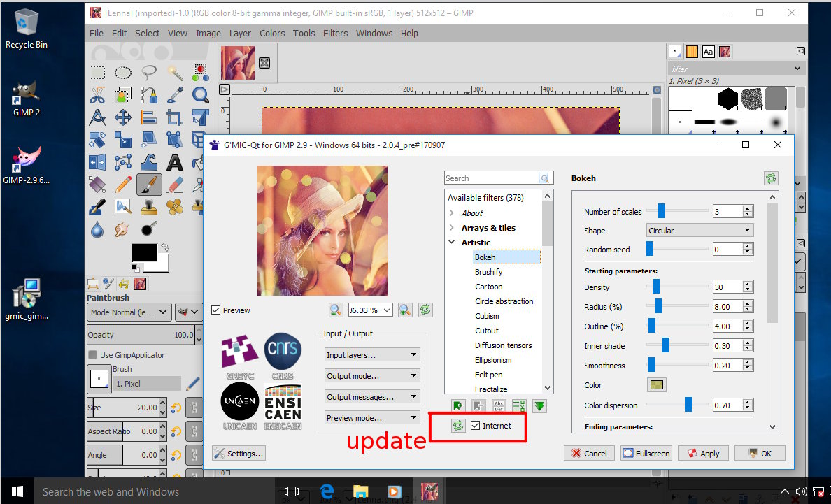Click the Color dispersion slider
This screenshot has height=504, width=831.
677,405
